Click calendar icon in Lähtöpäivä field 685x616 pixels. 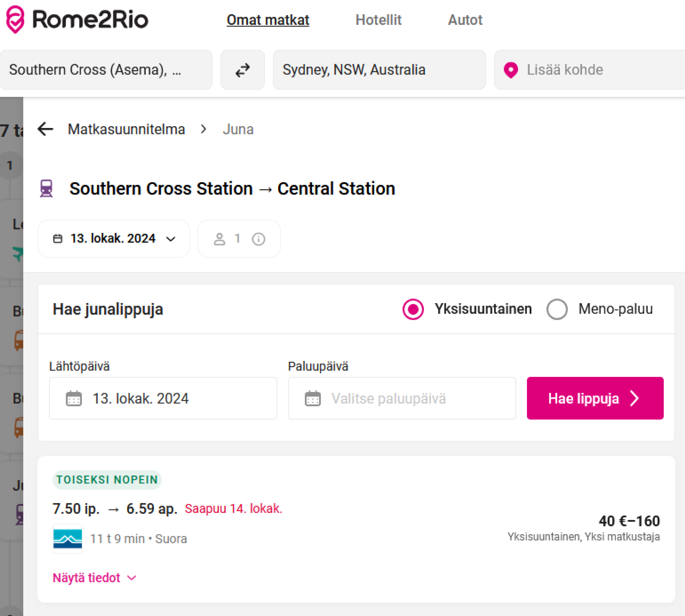(x=74, y=398)
